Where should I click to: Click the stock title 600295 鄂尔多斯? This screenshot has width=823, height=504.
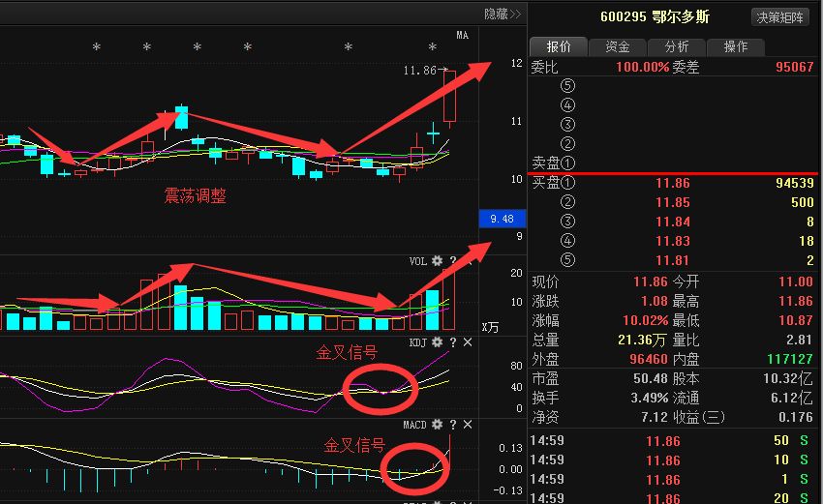pos(655,17)
